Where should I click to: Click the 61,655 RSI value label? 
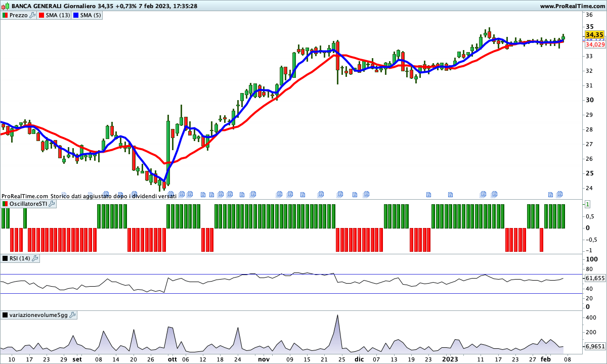(x=595, y=278)
